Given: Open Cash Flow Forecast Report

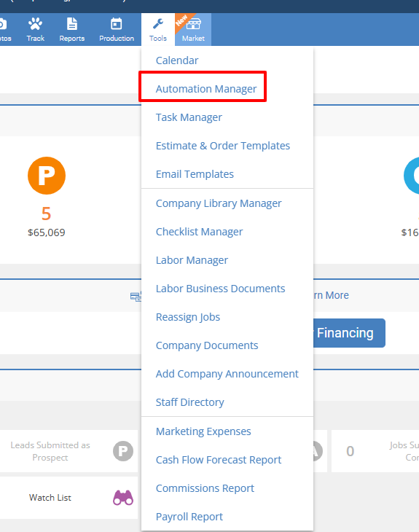Looking at the screenshot, I should (219, 460).
